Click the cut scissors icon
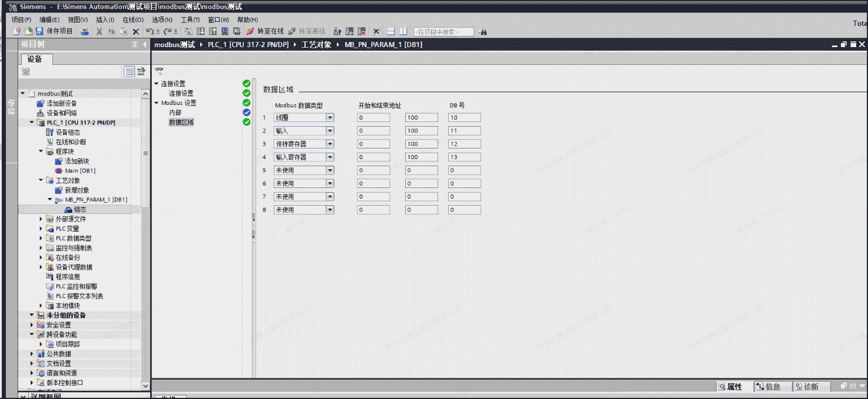This screenshot has height=399, width=868. 99,31
